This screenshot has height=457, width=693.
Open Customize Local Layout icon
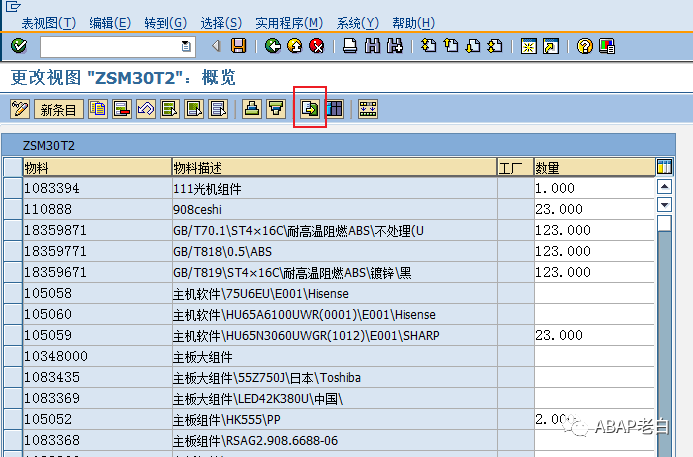coord(607,46)
